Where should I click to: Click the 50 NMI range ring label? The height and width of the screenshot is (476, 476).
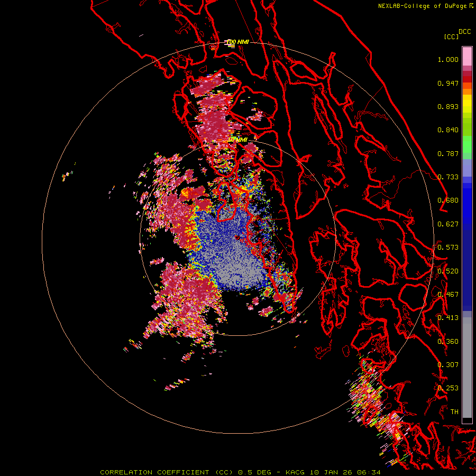[x=238, y=140]
